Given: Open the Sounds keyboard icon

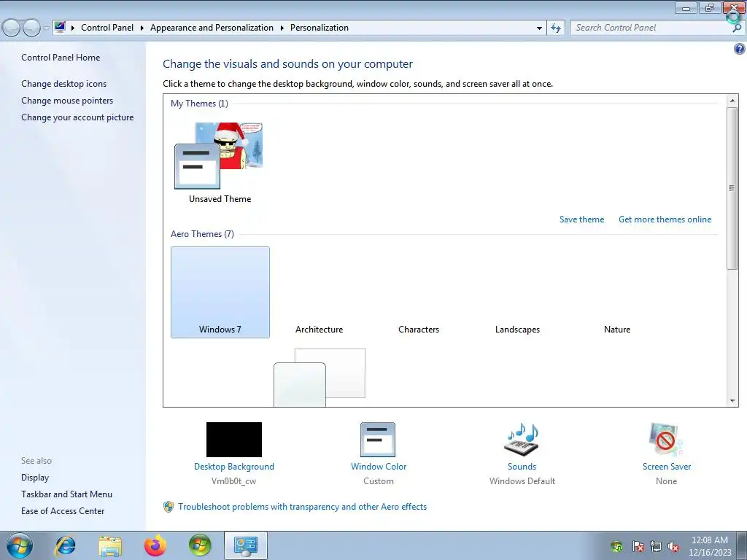Looking at the screenshot, I should [x=522, y=440].
